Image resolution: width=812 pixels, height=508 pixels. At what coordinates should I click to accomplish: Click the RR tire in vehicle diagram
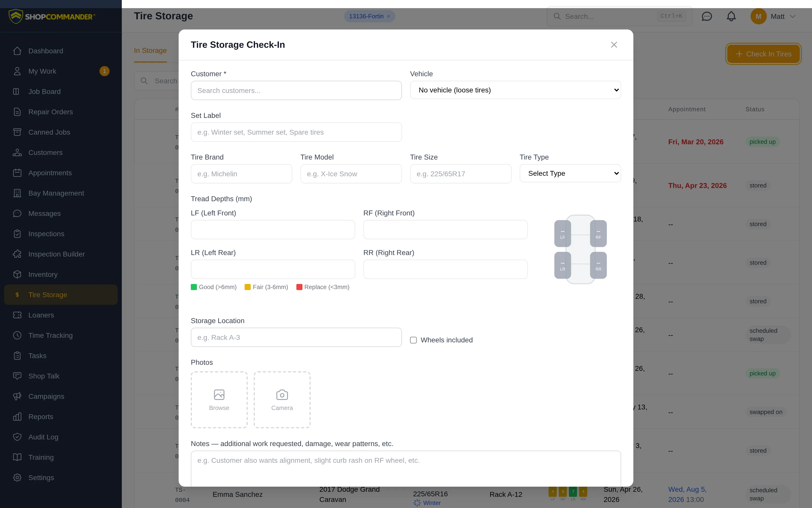598,265
